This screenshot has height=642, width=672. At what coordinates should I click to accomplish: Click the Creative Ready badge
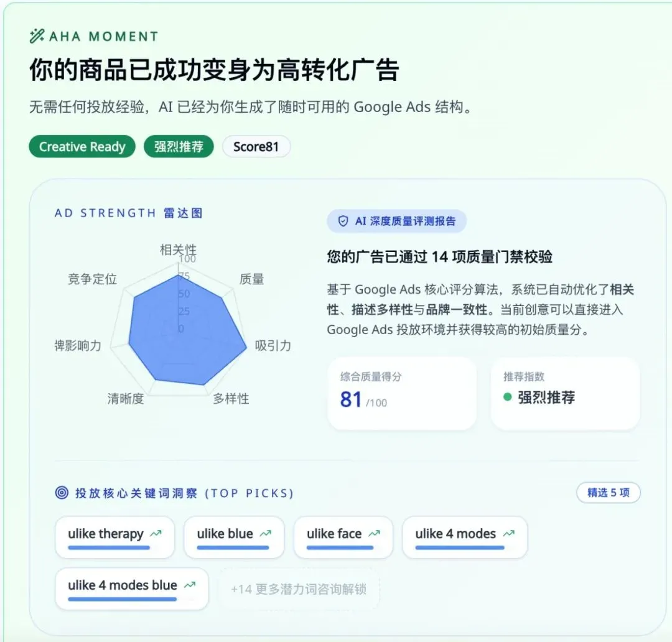[82, 147]
